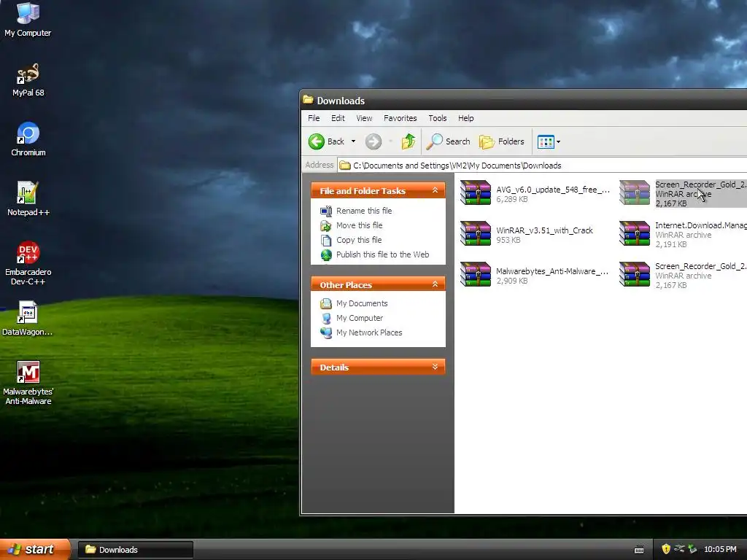Toggle the Folders pane
This screenshot has width=747, height=560.
coord(501,141)
